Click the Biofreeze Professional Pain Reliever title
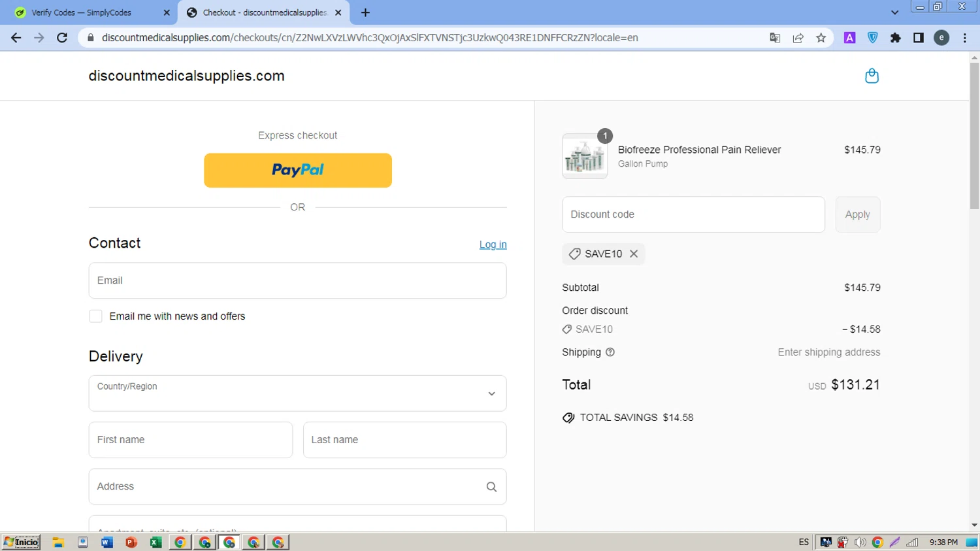980x551 pixels. [x=699, y=150]
